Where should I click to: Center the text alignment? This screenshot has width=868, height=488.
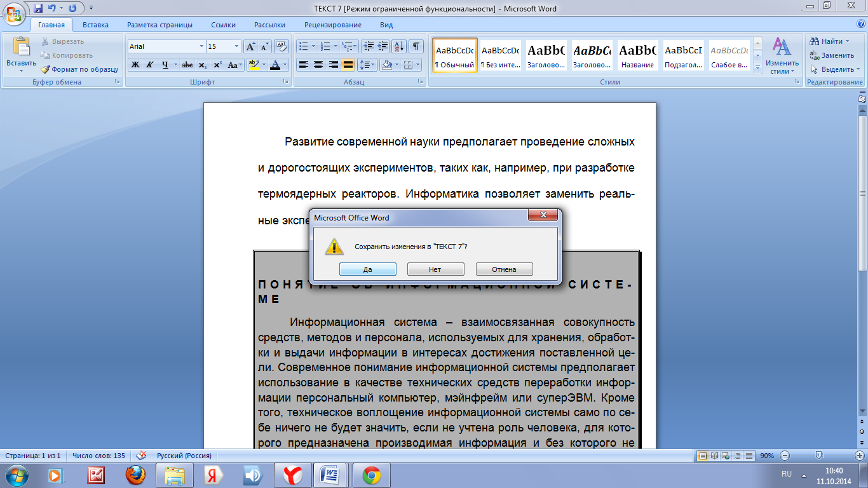point(318,65)
